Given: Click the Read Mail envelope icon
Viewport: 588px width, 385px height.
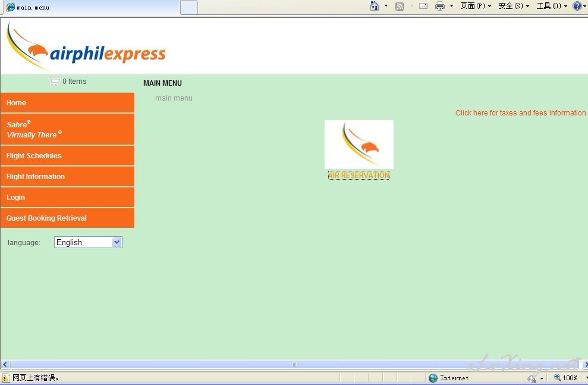Looking at the screenshot, I should [423, 6].
